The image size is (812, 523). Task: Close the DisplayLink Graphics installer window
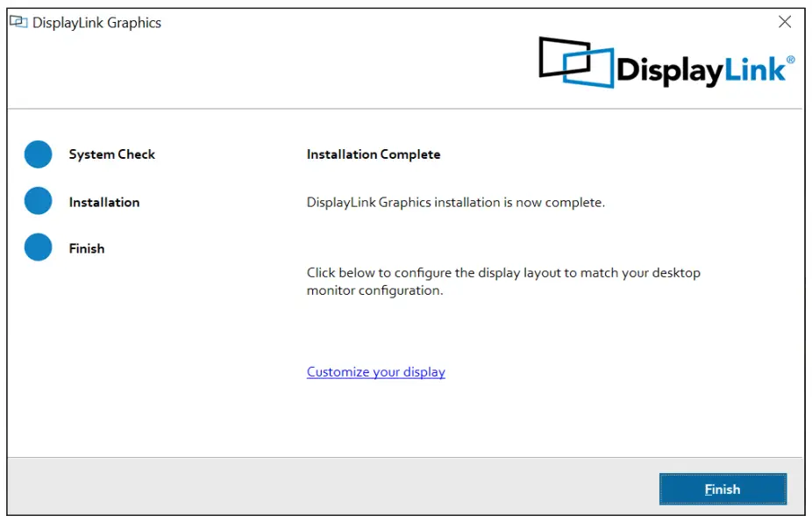[785, 22]
